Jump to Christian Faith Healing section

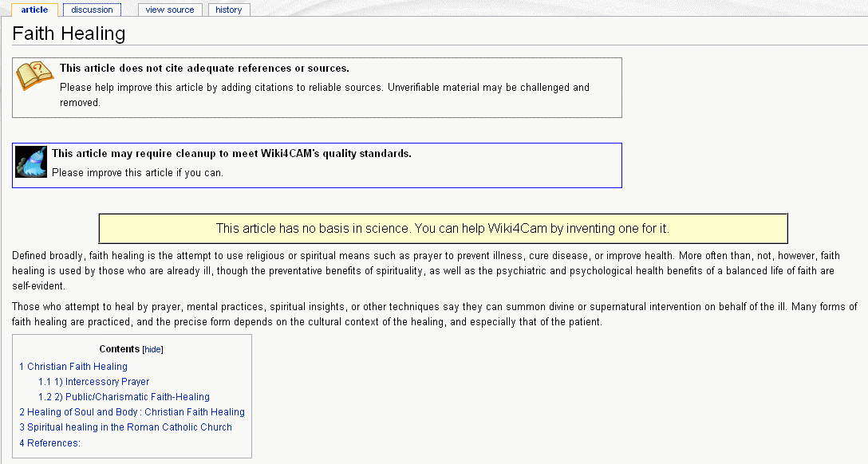[73, 367]
